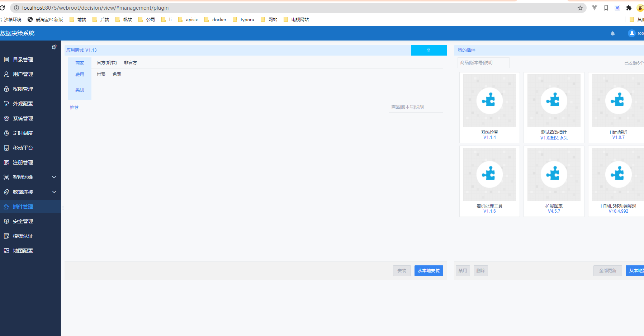Bookmark the page with the star icon
644x336 pixels.
pos(580,8)
